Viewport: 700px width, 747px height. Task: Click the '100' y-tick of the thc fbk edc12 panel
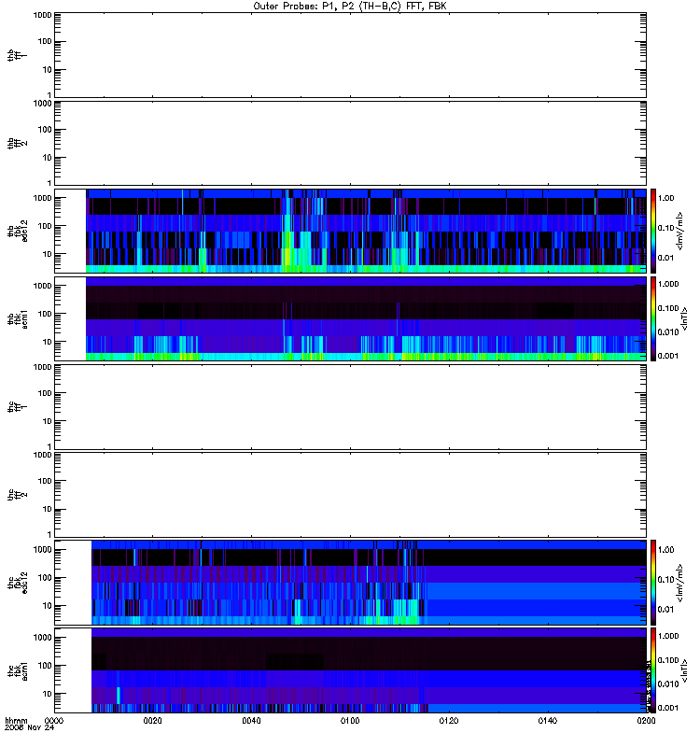[45, 578]
